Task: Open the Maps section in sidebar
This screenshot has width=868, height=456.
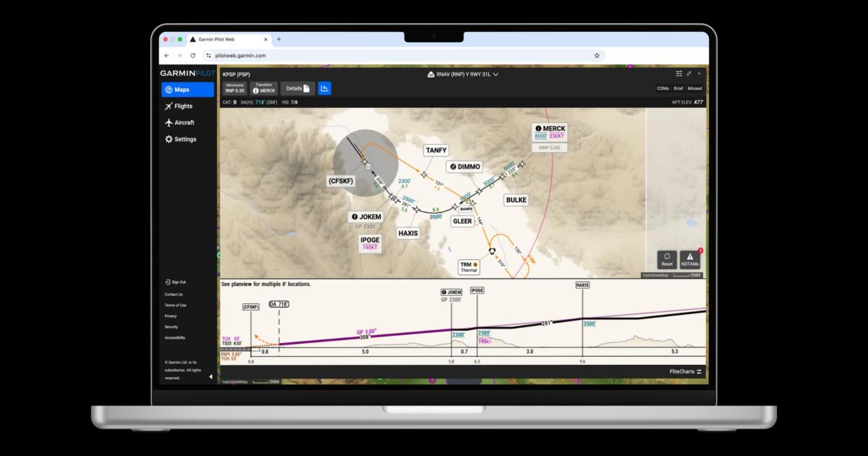Action: 187,90
